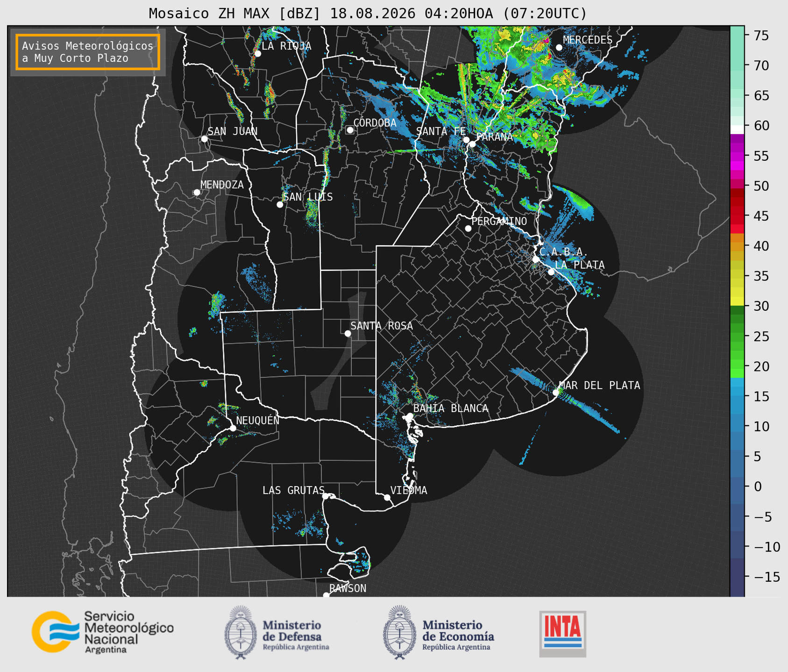Click the magenta 55 dBZ color band
The height and width of the screenshot is (672, 788).
[737, 156]
